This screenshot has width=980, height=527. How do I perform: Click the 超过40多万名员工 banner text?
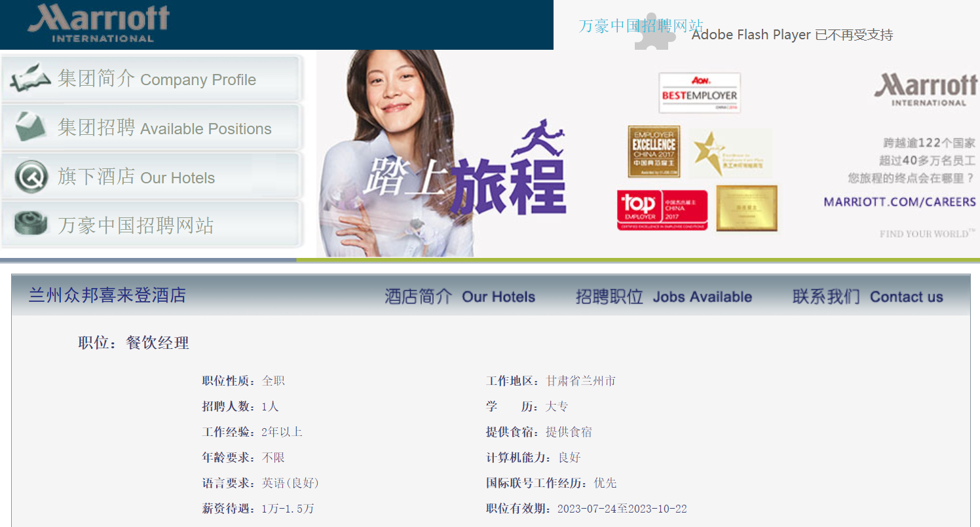coord(927,160)
